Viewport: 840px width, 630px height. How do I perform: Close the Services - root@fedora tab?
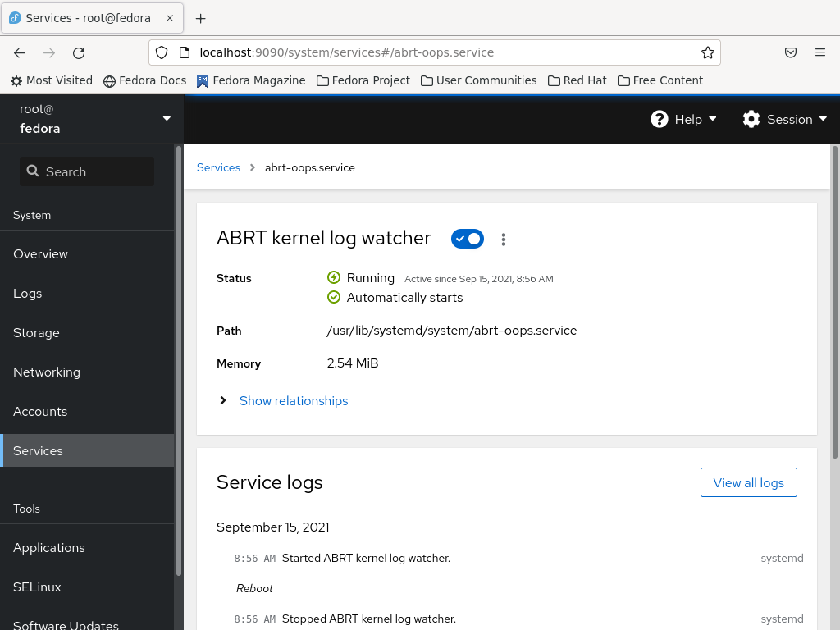[170, 18]
